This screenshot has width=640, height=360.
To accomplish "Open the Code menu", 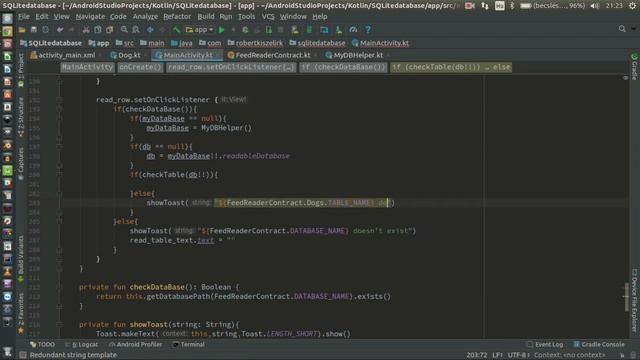I will click(x=118, y=16).
